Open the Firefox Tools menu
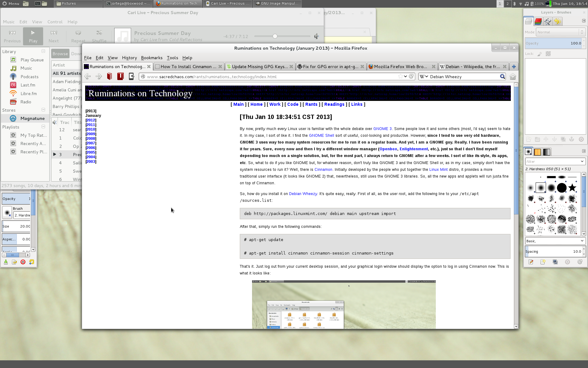 (172, 58)
